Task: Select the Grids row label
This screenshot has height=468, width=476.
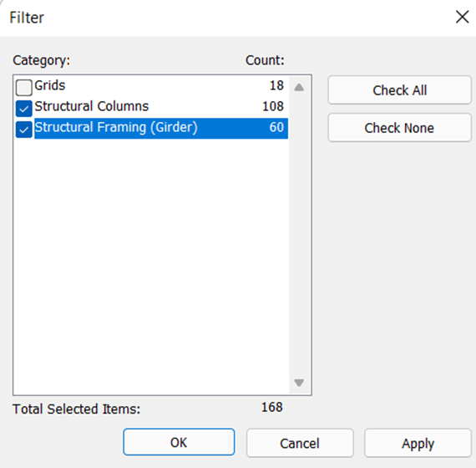Action: pos(50,85)
